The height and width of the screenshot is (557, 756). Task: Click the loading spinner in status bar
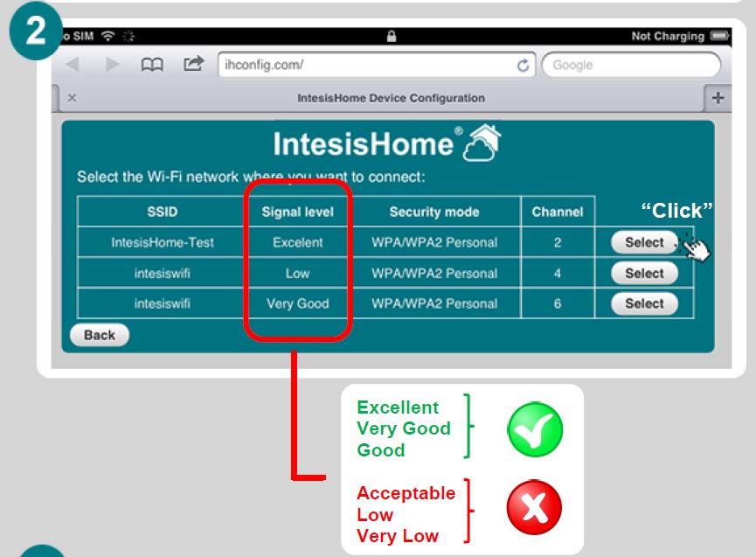click(128, 36)
